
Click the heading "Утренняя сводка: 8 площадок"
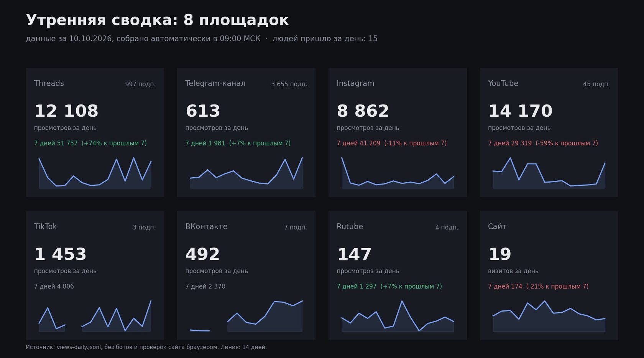coord(157,20)
